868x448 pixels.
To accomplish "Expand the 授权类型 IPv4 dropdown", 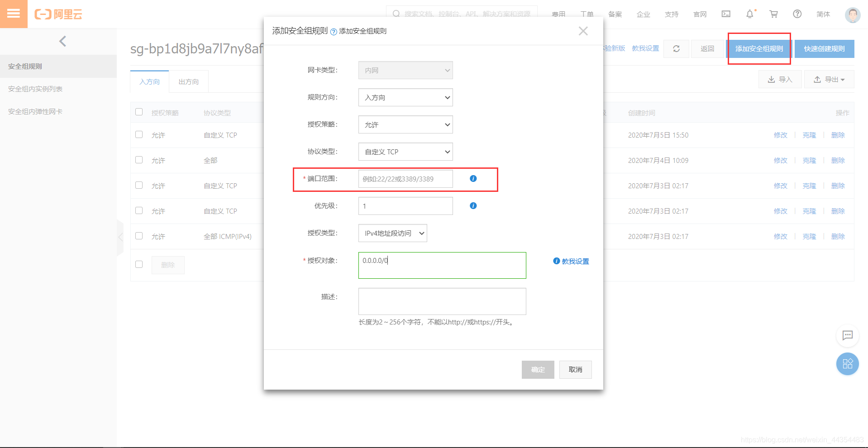I will point(392,233).
